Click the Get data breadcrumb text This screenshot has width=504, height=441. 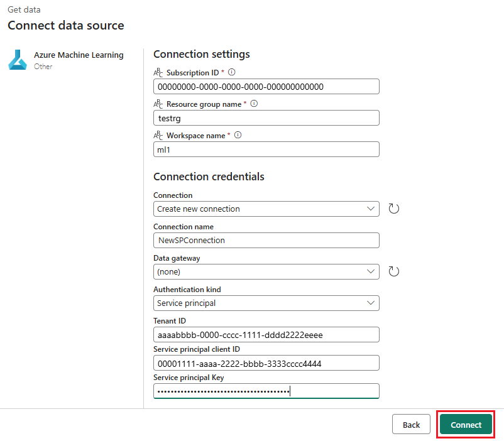click(24, 9)
